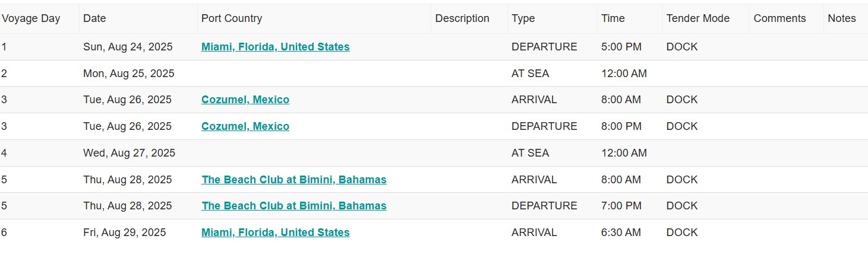Select the Tender Mode column header
Screen dimensions: 868x258
[698, 18]
